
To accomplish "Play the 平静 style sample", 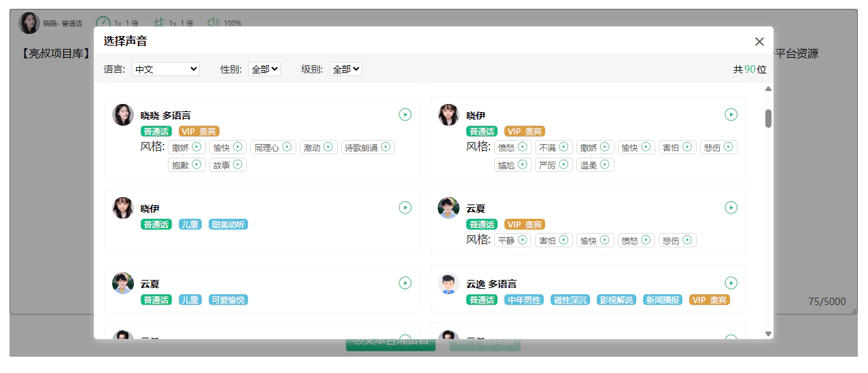I will coord(523,240).
